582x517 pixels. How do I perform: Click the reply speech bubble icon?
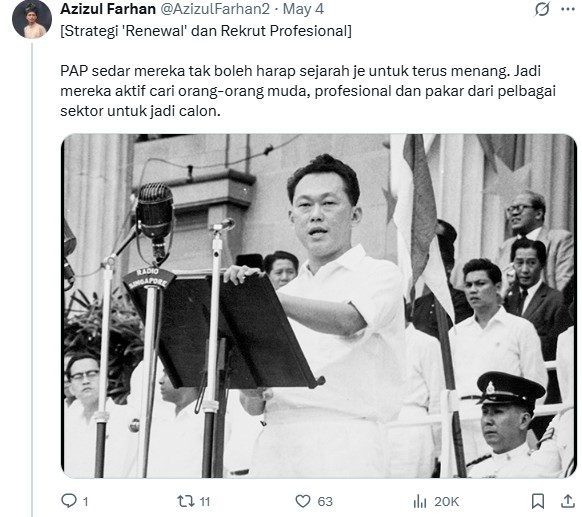pyautogui.click(x=69, y=501)
